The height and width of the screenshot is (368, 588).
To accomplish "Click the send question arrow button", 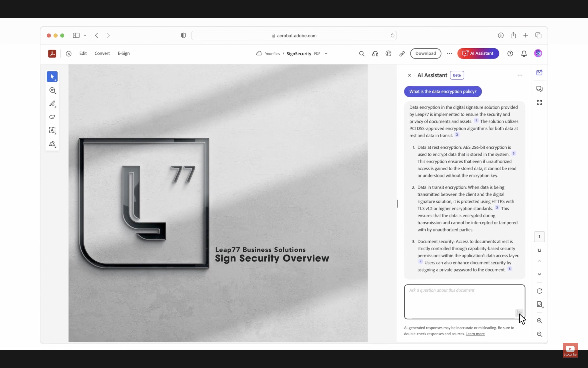I will 519,313.
